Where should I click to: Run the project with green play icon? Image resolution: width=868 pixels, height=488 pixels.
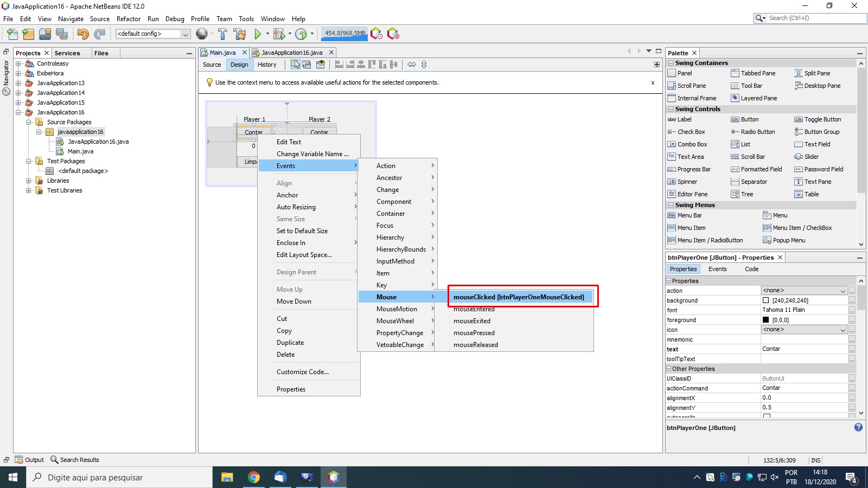click(258, 34)
